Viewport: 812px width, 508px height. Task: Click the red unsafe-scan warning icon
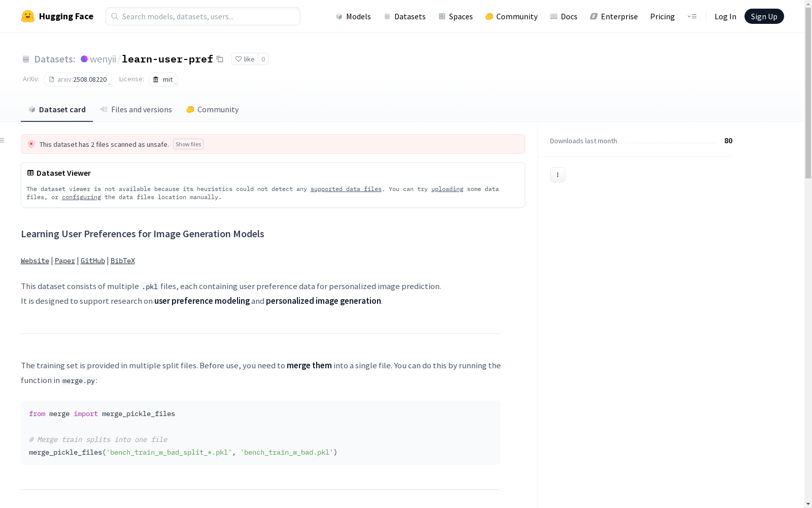31,144
